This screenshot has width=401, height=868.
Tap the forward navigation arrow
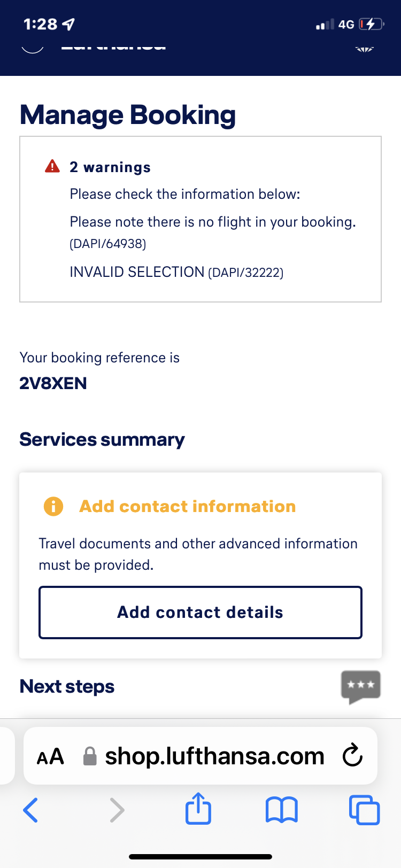(x=117, y=810)
